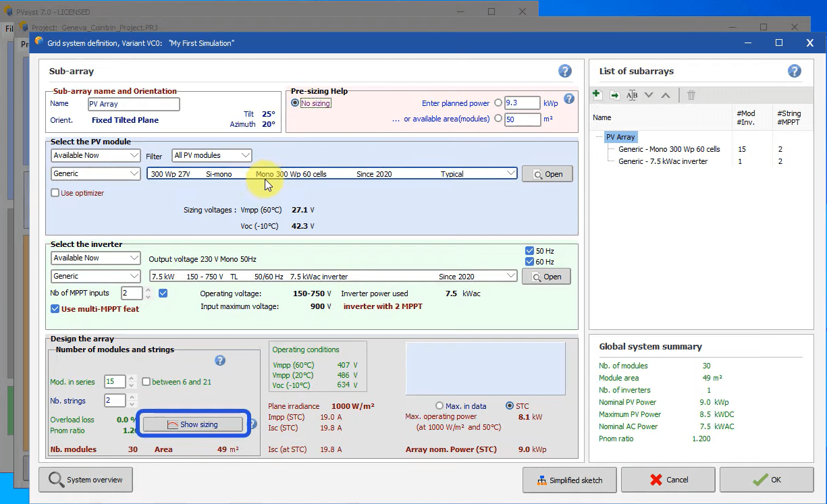Click the Show sizing button
Viewport: 827px width, 504px height.
pyautogui.click(x=192, y=424)
